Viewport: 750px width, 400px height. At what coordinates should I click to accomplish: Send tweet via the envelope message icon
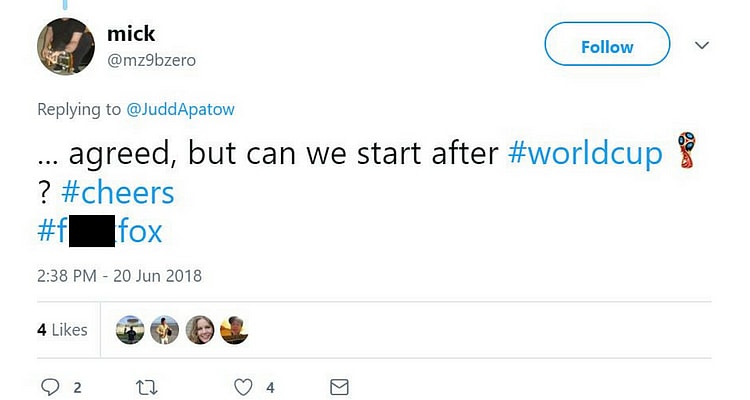point(339,387)
